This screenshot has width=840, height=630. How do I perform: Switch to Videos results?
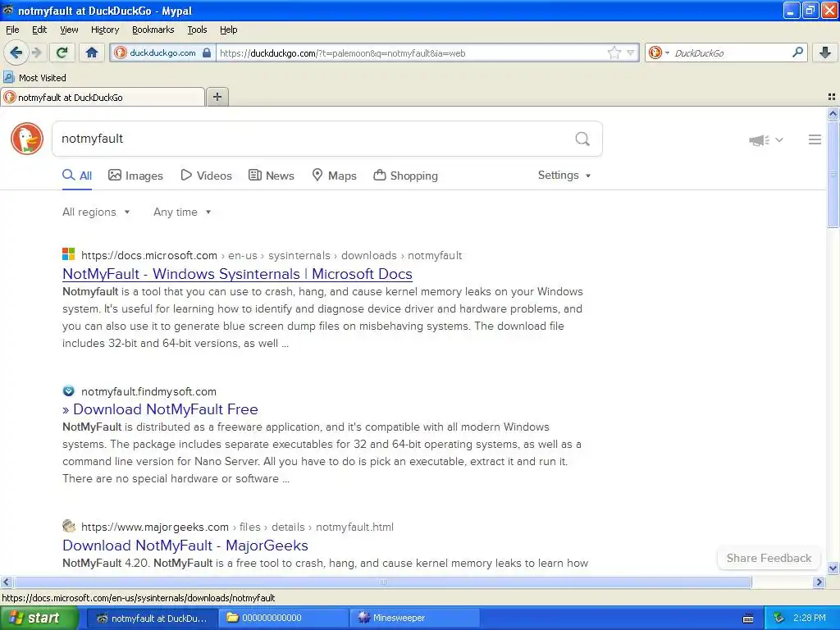pyautogui.click(x=206, y=176)
